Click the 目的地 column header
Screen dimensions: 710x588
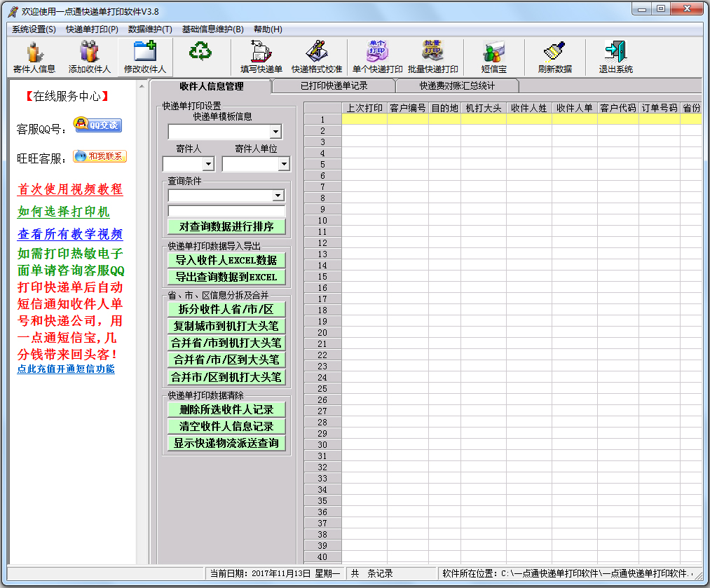(x=444, y=108)
